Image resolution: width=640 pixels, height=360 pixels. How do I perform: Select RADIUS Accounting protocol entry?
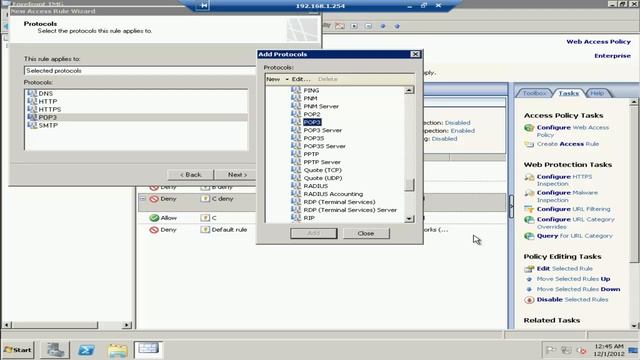333,194
